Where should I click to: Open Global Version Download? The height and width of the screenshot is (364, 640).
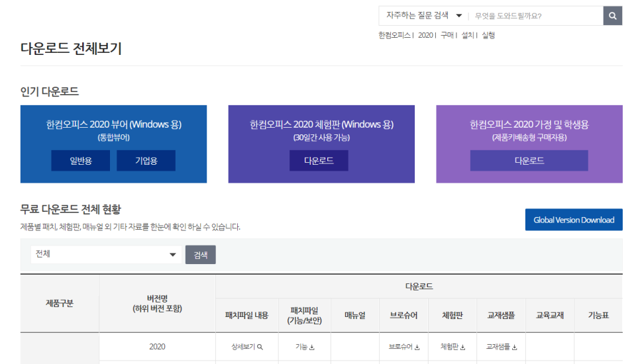[x=574, y=220]
